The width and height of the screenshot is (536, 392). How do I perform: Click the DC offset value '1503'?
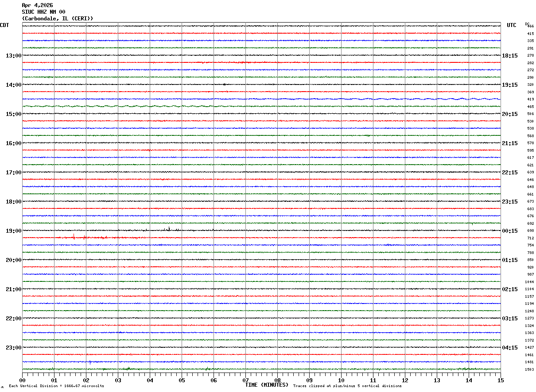click(x=529, y=369)
